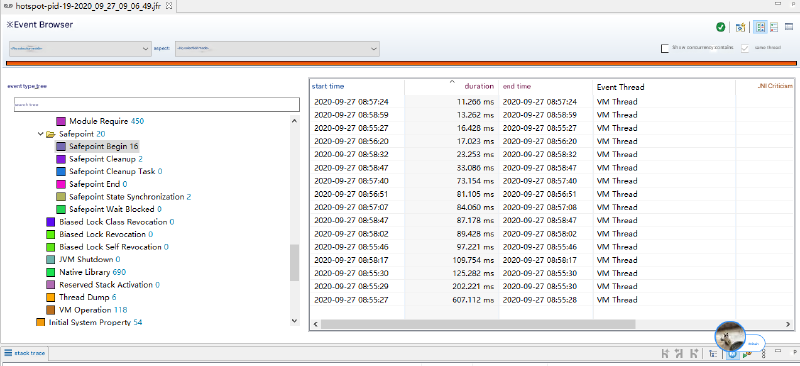Select the Module Require purple icon
This screenshot has width=800, height=366.
click(x=61, y=121)
